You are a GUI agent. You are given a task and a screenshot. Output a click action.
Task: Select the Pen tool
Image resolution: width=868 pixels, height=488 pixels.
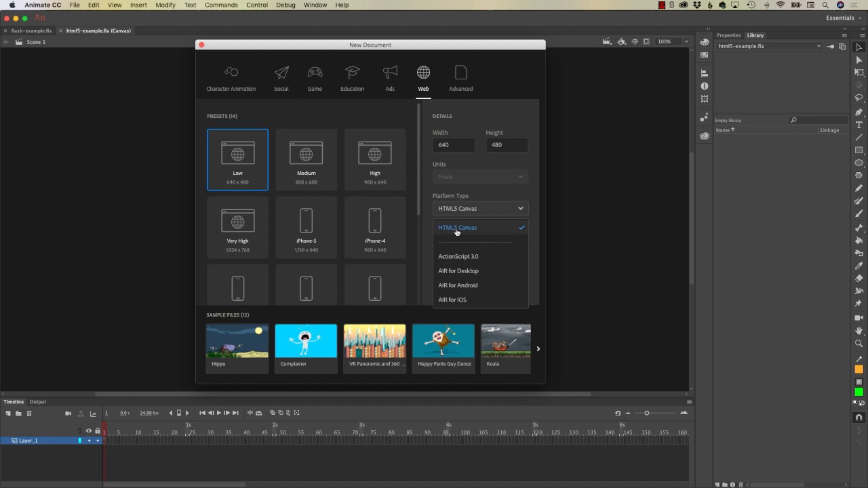859,112
